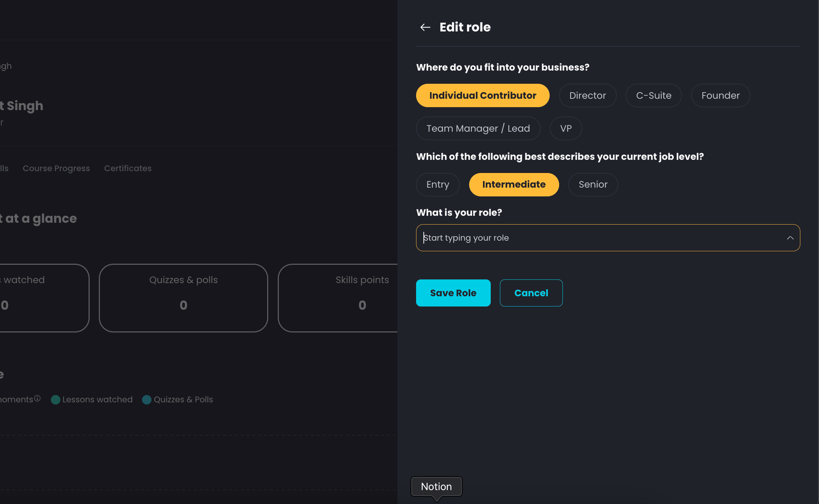Choose the VP option

[566, 128]
